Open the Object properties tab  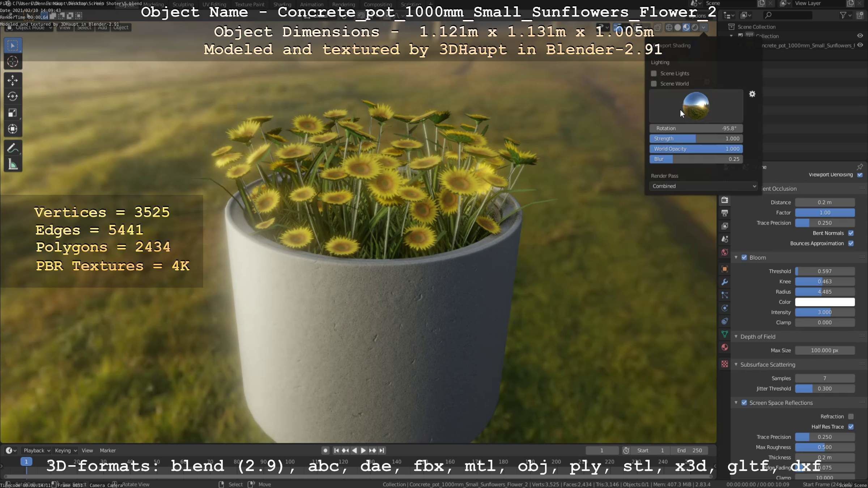tap(725, 269)
